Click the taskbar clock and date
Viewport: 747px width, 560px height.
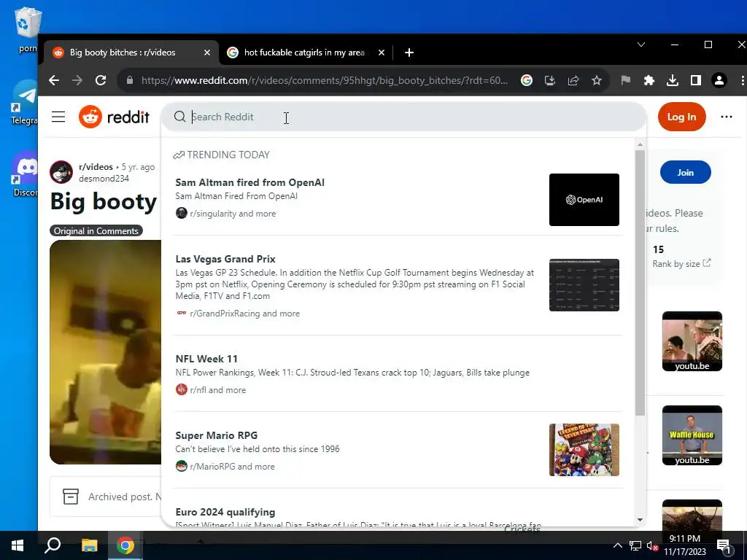coord(684,545)
